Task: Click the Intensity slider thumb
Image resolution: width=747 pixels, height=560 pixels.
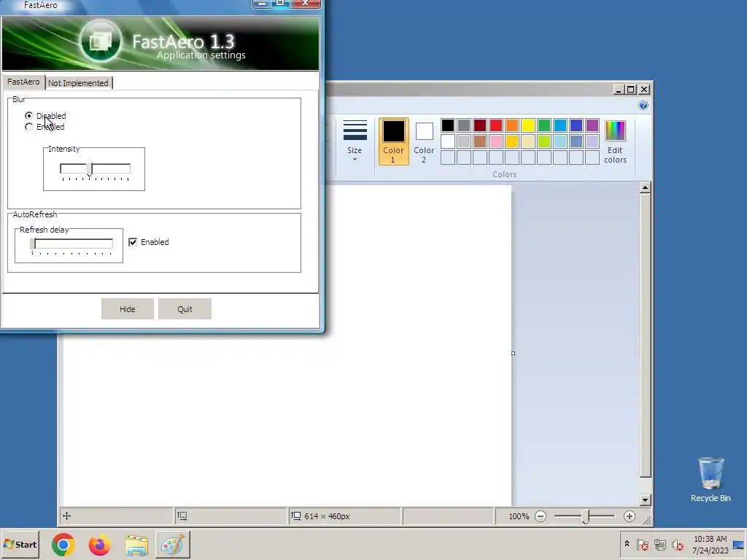Action: coord(90,169)
